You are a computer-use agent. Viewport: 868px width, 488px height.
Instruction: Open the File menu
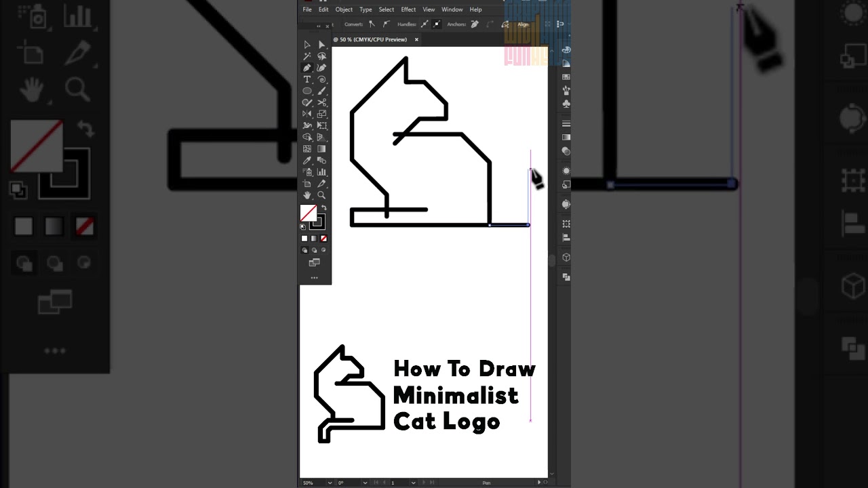pos(307,9)
